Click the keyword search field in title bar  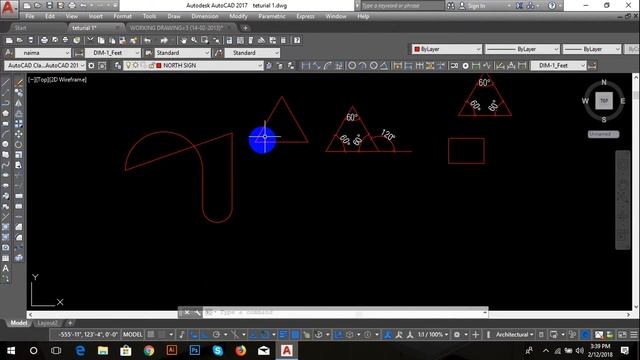402,6
